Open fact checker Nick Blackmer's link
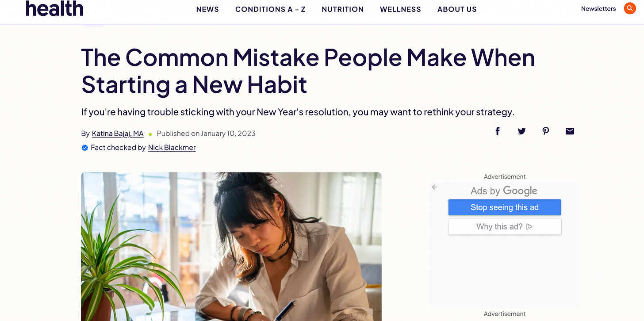644x321 pixels. 172,148
